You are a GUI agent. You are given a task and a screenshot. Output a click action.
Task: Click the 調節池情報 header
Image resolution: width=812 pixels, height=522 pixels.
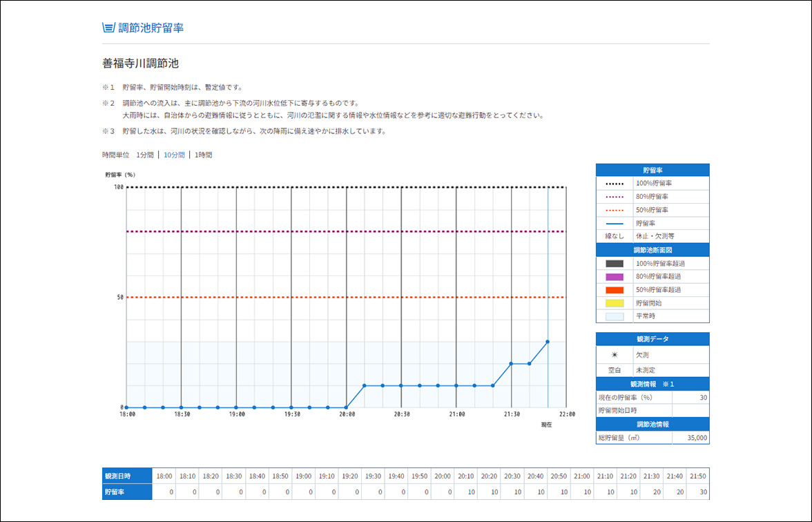(x=652, y=424)
